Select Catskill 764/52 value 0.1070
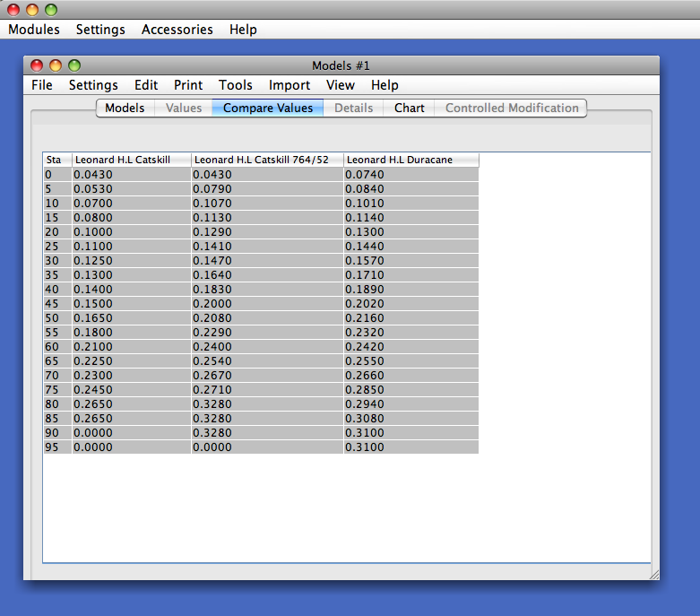 (x=267, y=204)
